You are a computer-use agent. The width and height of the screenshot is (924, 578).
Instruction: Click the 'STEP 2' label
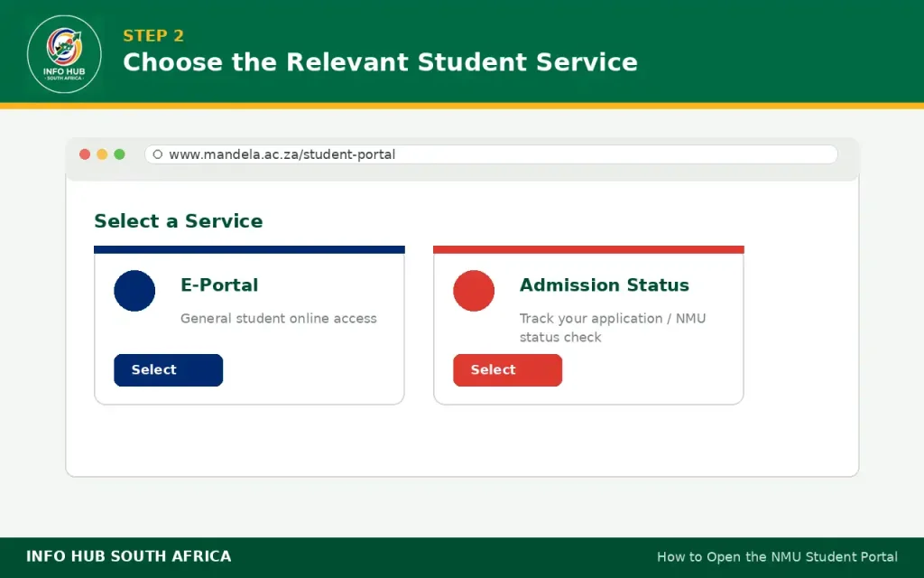coord(153,35)
